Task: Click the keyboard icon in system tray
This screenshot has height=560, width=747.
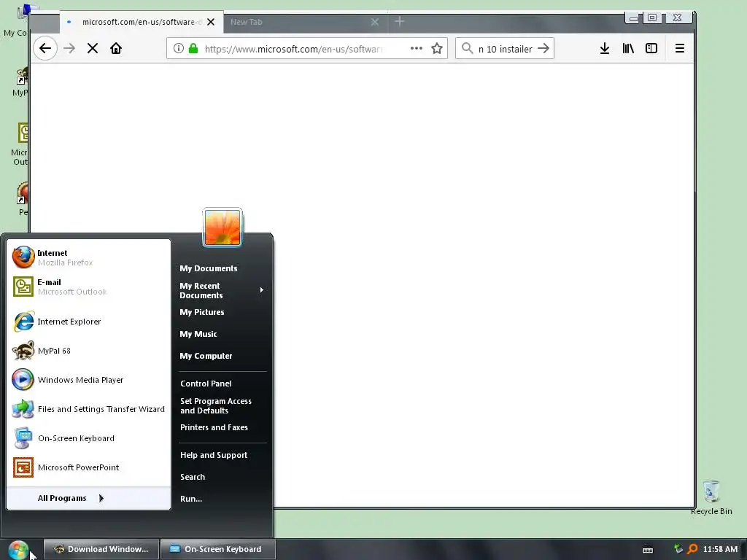Action: [648, 550]
